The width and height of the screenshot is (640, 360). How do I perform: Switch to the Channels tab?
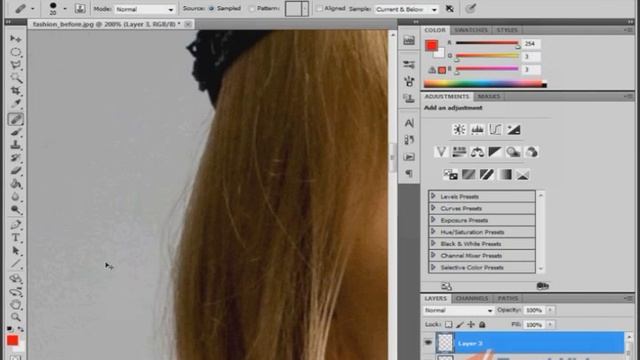(x=472, y=298)
